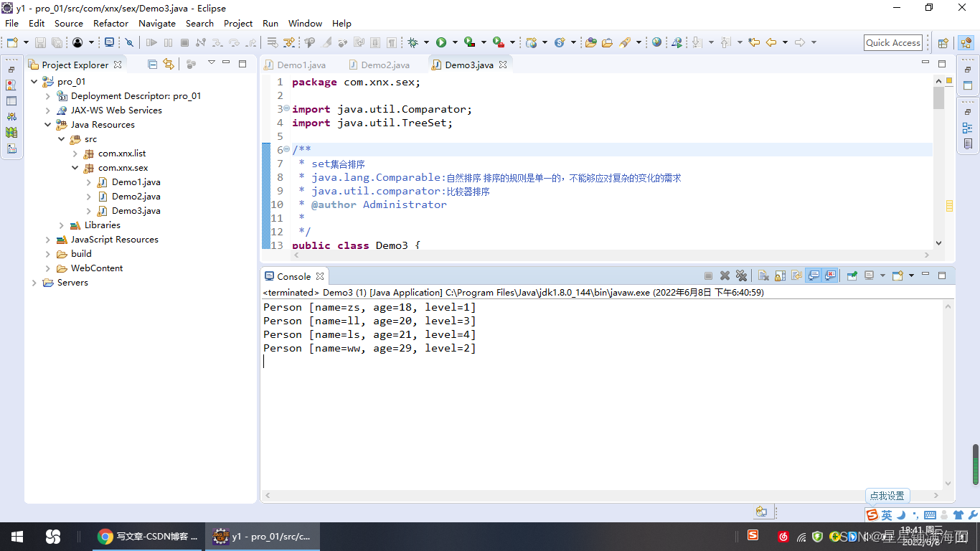Viewport: 980px width, 551px height.
Task: Expand the Servers project node
Action: 34,283
